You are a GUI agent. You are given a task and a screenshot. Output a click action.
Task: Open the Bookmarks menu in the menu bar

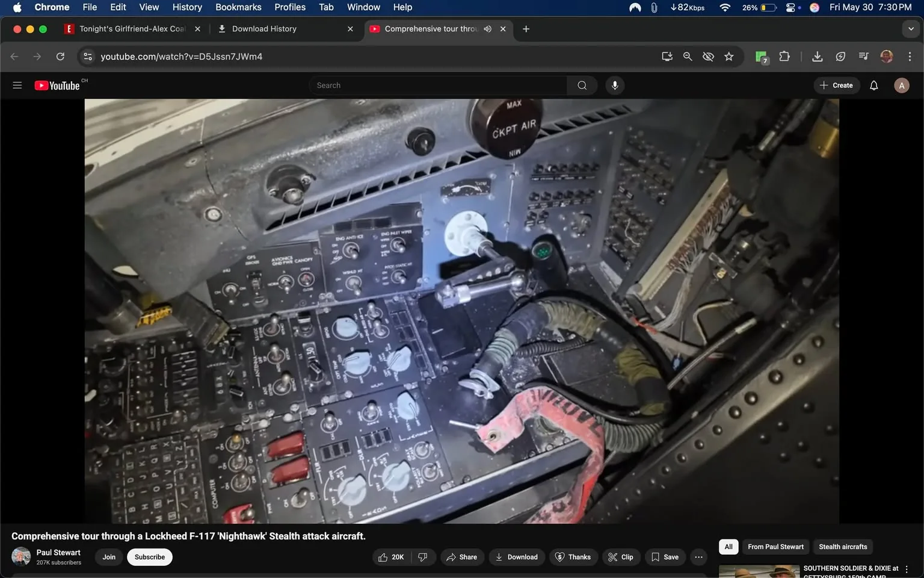click(238, 7)
